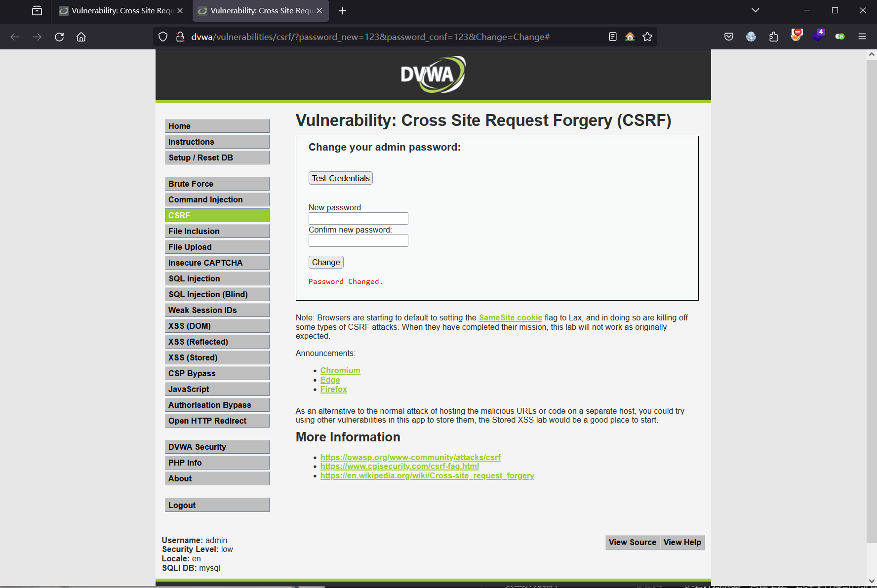877x588 pixels.
Task: Click the View Help button
Action: coord(682,542)
